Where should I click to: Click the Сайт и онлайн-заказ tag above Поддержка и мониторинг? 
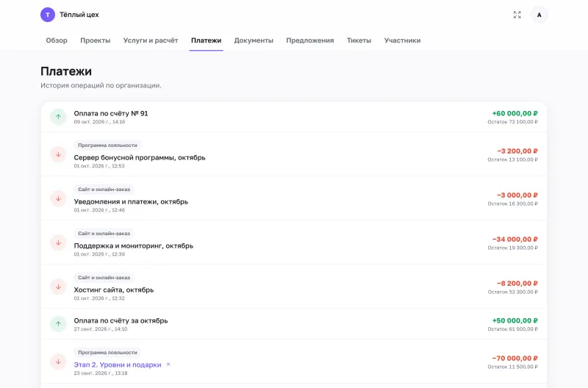(x=104, y=233)
